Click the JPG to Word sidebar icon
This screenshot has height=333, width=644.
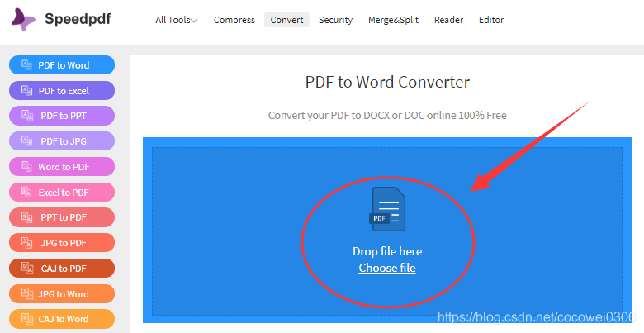[x=27, y=293]
